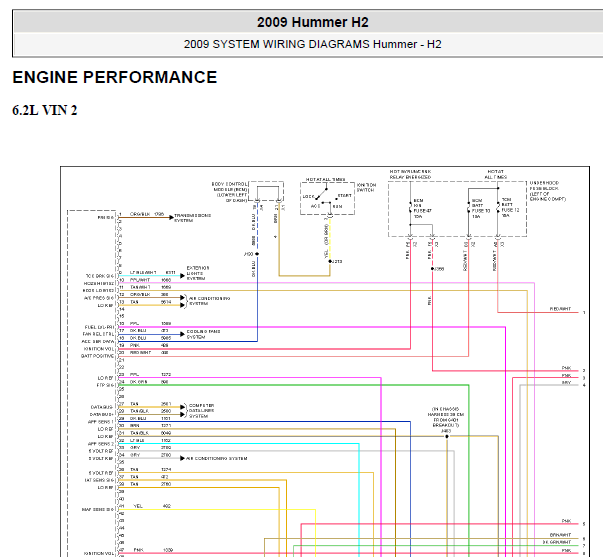This screenshot has height=557, width=603.
Task: Click the "FAN REL CTRL" pin label
Action: point(98,334)
